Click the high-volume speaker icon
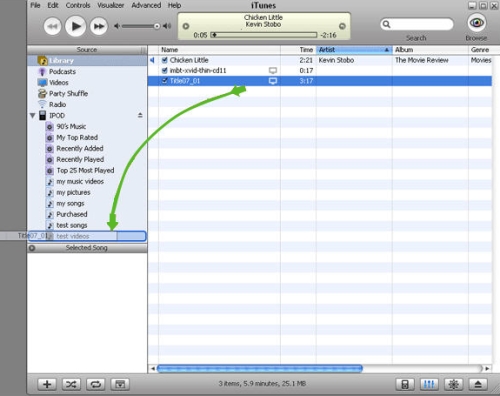Image resolution: width=500 pixels, height=396 pixels. click(167, 26)
